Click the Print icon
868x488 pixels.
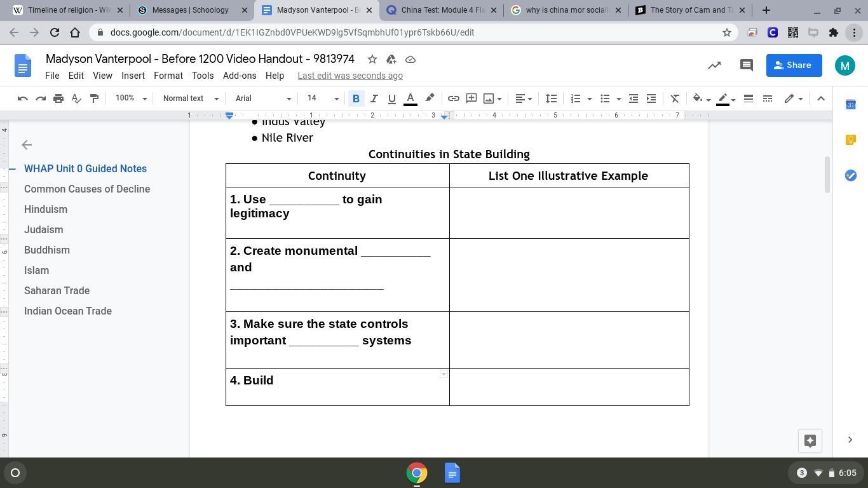tap(58, 98)
